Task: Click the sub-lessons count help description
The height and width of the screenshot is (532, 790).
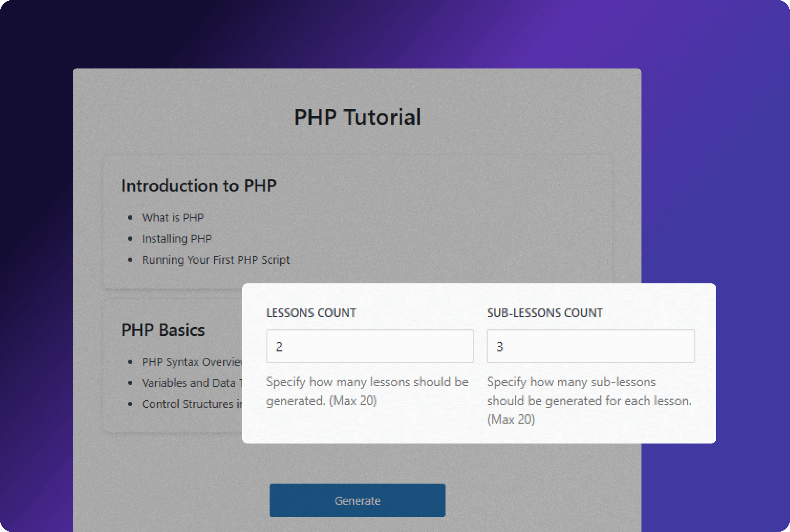Action: [589, 400]
